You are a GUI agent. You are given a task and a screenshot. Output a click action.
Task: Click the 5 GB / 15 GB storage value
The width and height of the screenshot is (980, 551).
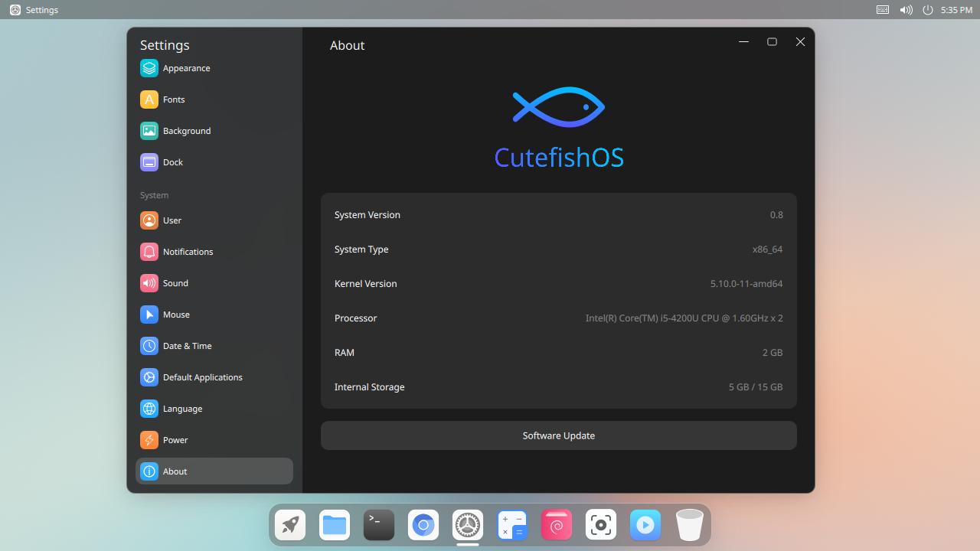point(756,387)
